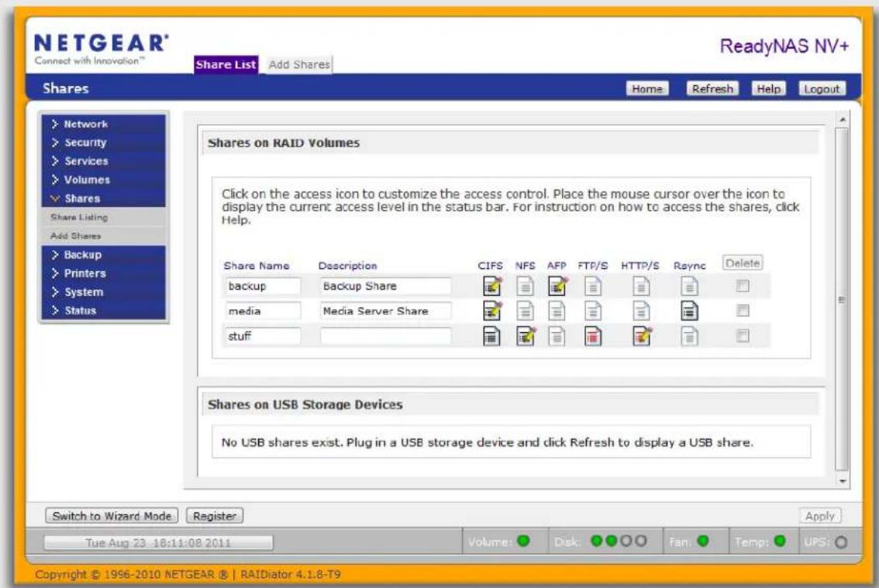
Task: Click the Apply button
Action: (x=819, y=516)
